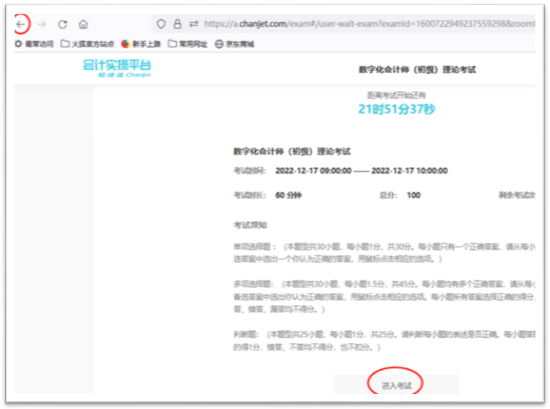
Task: Click the browser forward arrow
Action: tap(42, 24)
